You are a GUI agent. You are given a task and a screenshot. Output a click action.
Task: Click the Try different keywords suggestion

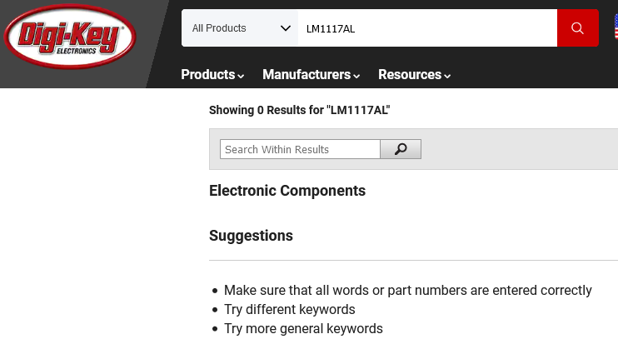tap(290, 310)
